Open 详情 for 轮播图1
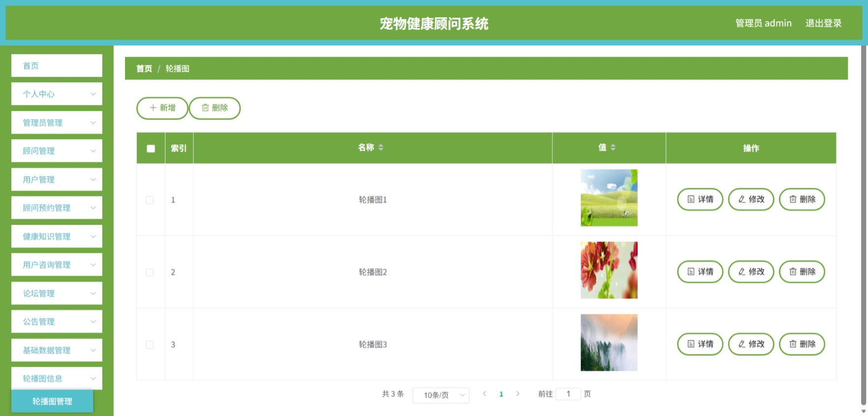The height and width of the screenshot is (416, 868). coord(700,200)
